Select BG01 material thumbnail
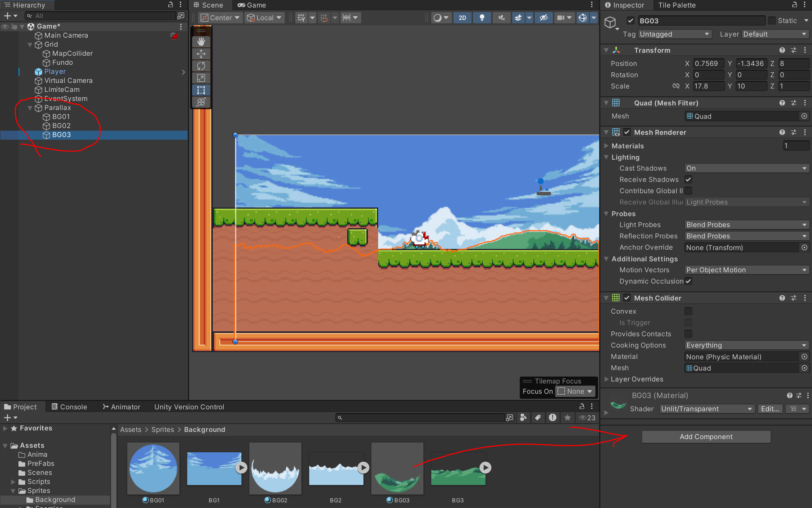 [x=153, y=468]
